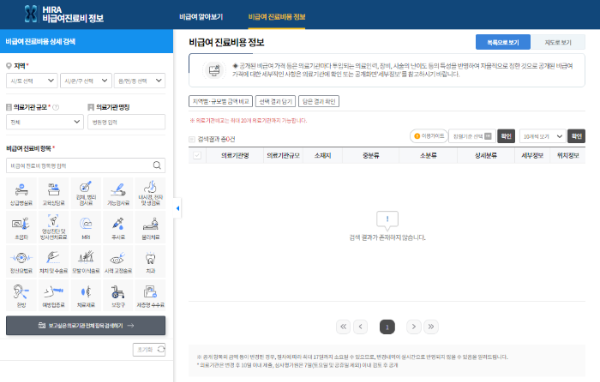This screenshot has height=382, width=600.
Task: Switch to 지도로 보기 map view tab
Action: coord(558,42)
